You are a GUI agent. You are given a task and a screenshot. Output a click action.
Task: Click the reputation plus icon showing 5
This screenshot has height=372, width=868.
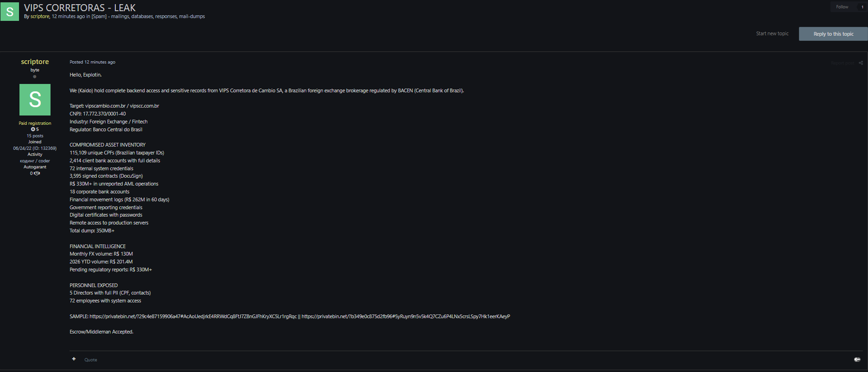coord(33,129)
